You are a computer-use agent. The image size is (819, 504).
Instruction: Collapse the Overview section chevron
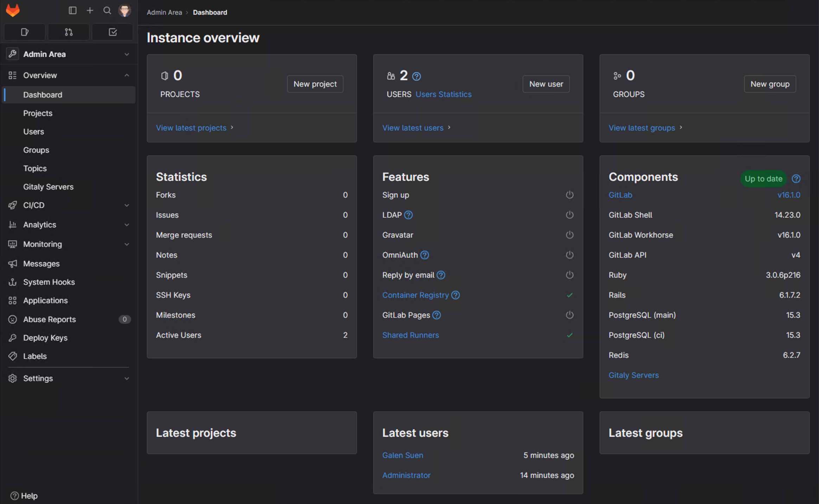(x=127, y=75)
